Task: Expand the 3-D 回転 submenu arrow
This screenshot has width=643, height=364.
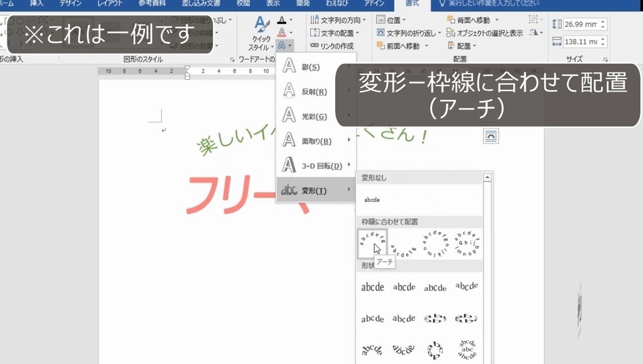Action: coord(349,164)
